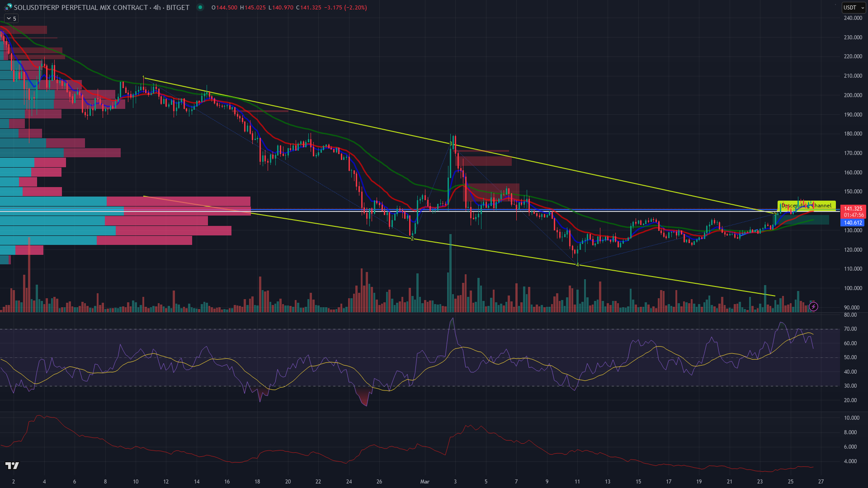The image size is (868, 488).
Task: Click the red 141.325 current price label
Action: click(853, 209)
